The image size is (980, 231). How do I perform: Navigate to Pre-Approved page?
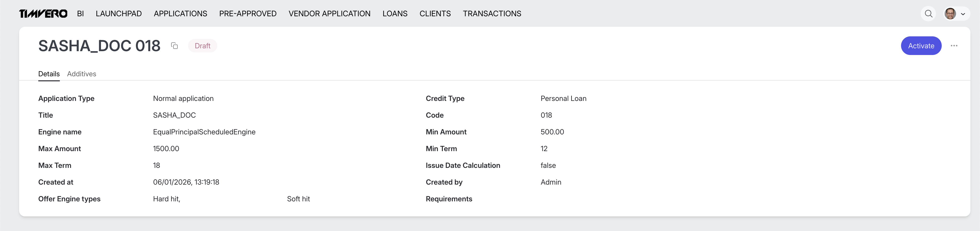tap(248, 14)
